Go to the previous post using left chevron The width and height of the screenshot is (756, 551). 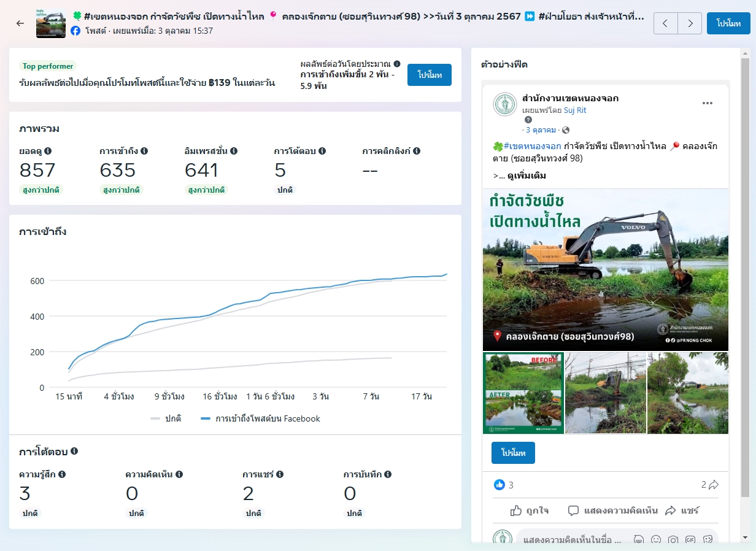click(666, 23)
